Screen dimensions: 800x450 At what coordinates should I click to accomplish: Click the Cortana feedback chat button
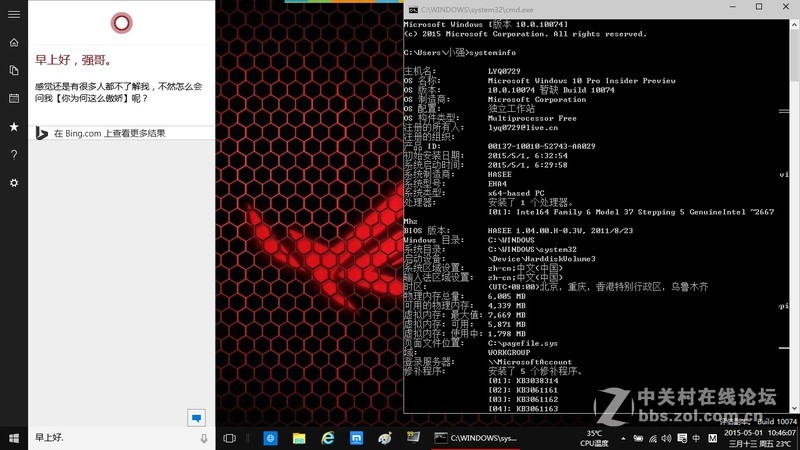point(196,418)
